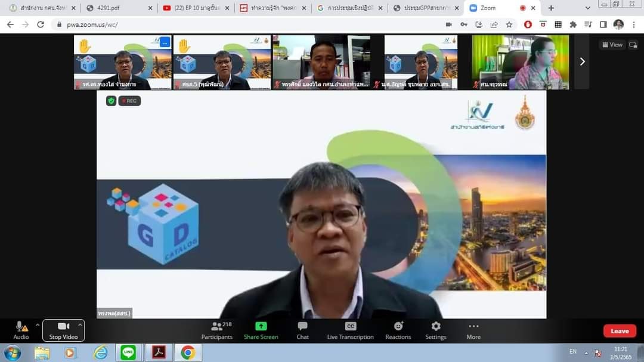Unmute the Audio microphone
644x362 pixels.
point(21,330)
